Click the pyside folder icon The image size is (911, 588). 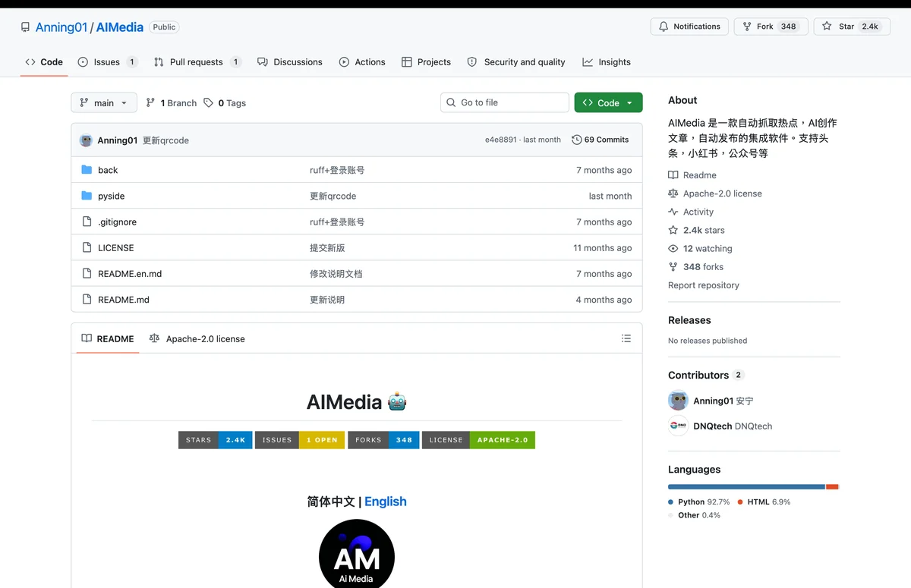click(x=87, y=196)
